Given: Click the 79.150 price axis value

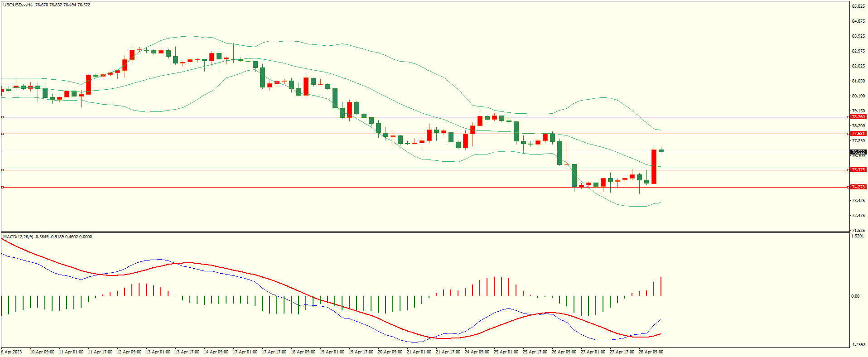Looking at the screenshot, I should [858, 111].
